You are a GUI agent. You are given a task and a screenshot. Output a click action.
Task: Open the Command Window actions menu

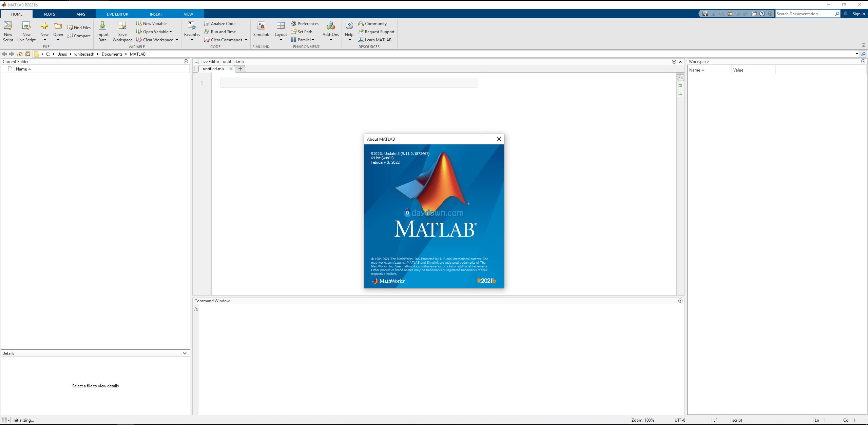[x=680, y=301]
